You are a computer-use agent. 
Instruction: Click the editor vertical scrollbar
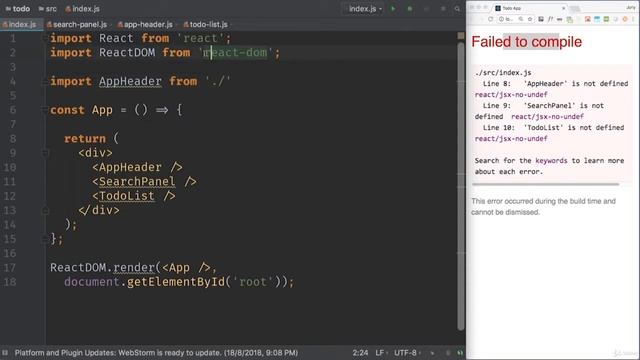point(461,186)
